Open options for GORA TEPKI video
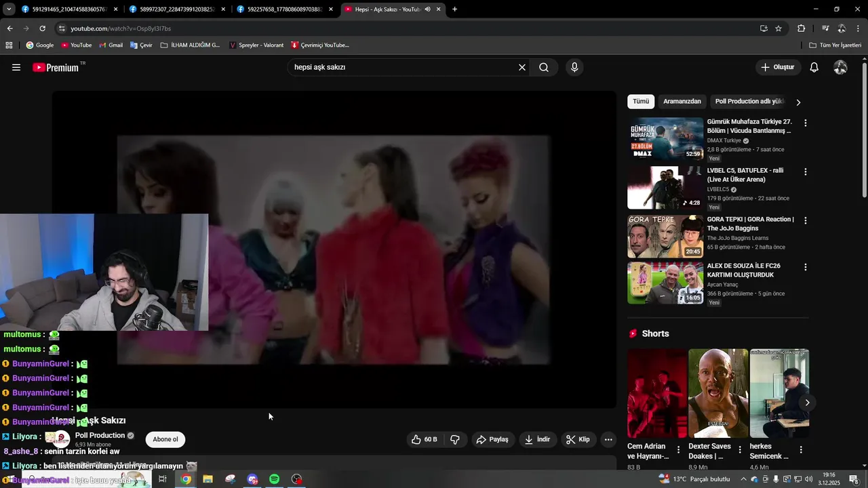 tap(806, 221)
